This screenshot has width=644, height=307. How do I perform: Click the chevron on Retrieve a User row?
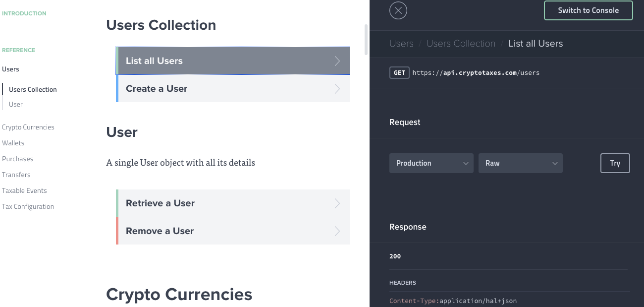(x=337, y=203)
